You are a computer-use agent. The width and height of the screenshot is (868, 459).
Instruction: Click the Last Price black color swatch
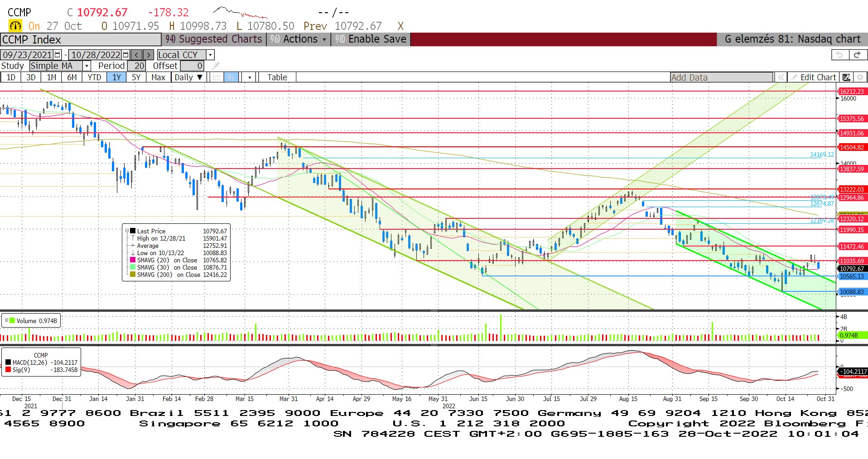(x=133, y=231)
